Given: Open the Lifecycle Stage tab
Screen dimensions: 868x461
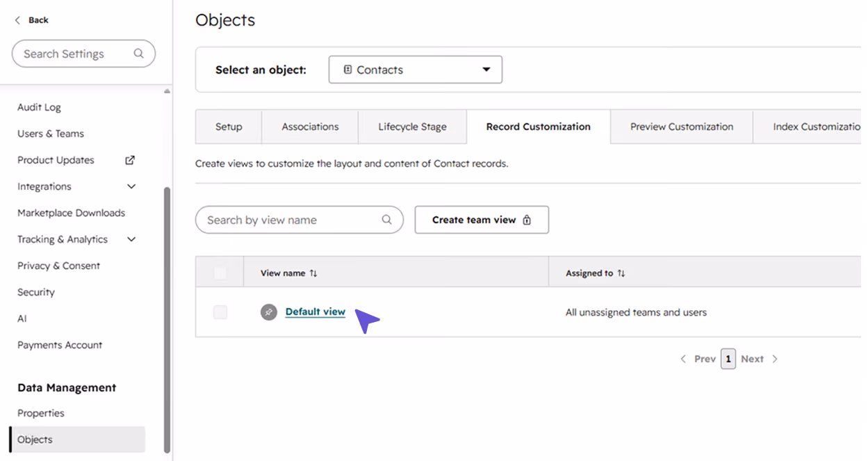Looking at the screenshot, I should point(412,127).
